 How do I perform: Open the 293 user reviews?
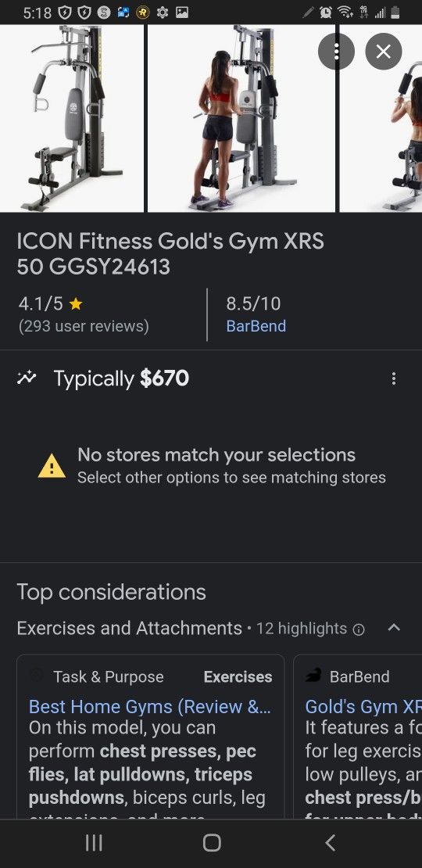[x=84, y=326]
